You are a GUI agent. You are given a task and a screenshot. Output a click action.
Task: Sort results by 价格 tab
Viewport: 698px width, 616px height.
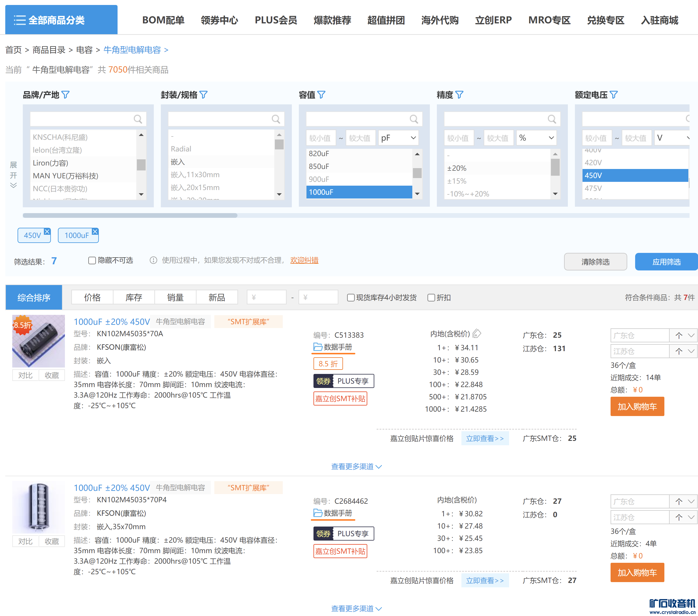pos(92,297)
